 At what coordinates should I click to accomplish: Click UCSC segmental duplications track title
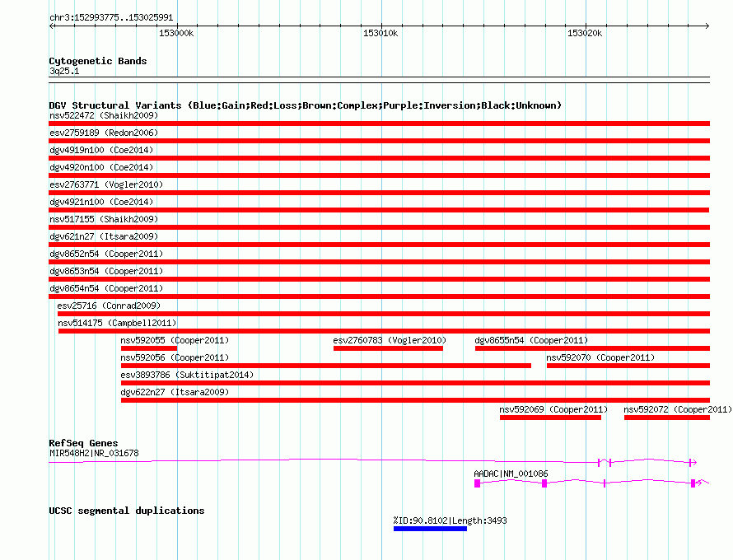click(127, 511)
